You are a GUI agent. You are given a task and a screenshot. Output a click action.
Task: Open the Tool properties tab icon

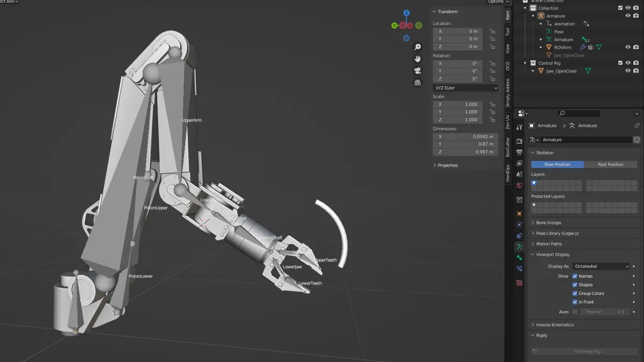coord(519,127)
